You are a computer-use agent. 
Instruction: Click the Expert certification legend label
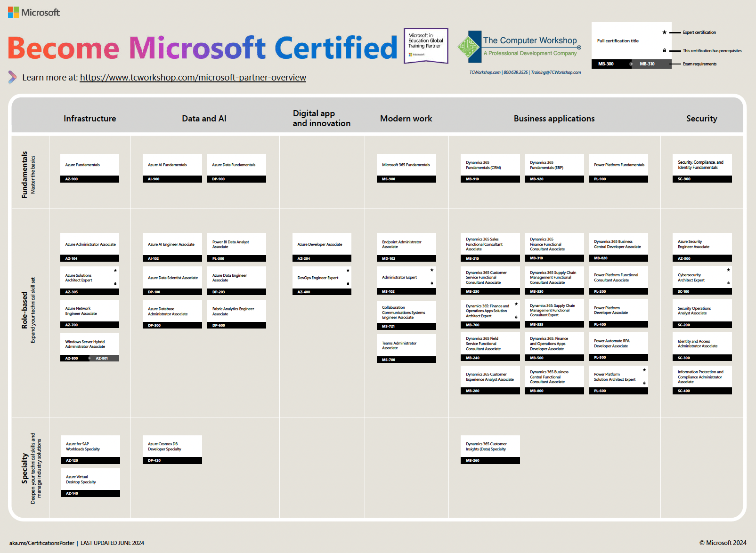699,32
